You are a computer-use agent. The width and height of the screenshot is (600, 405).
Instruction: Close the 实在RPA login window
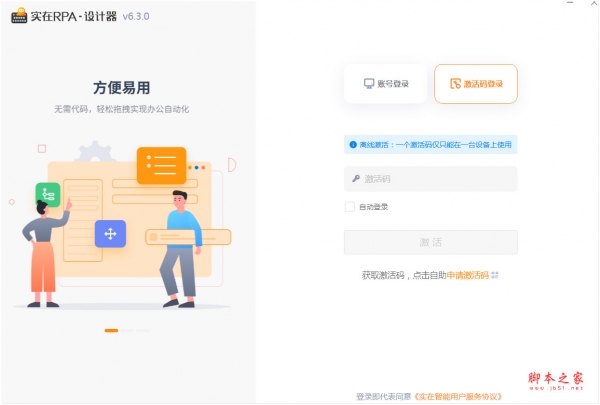point(594,3)
